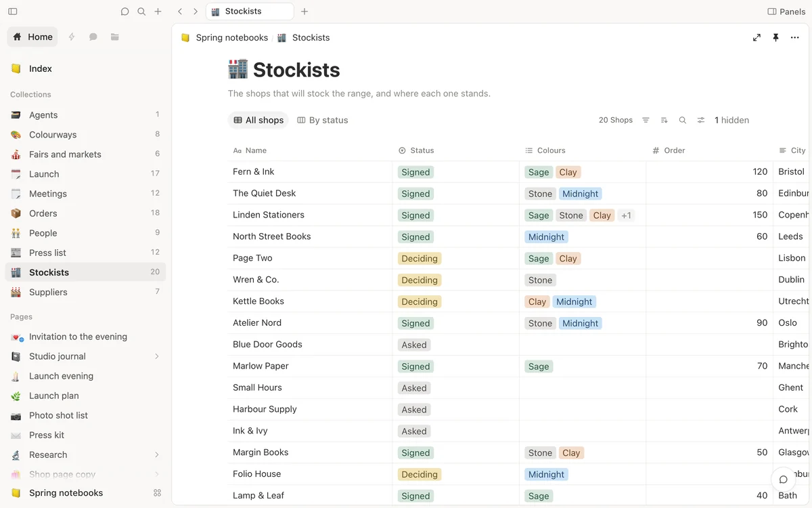Toggle the left sidebar panel icon
Viewport: 812px width, 508px height.
[x=13, y=12]
